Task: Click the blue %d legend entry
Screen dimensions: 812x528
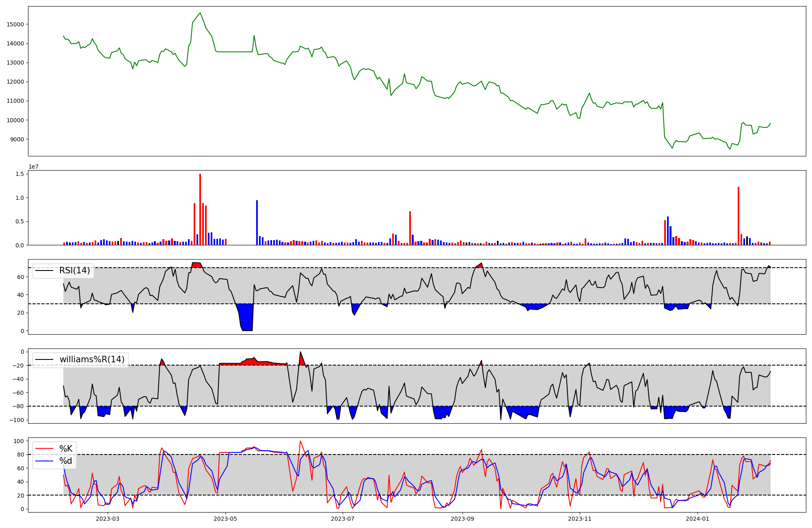Action: [65, 461]
